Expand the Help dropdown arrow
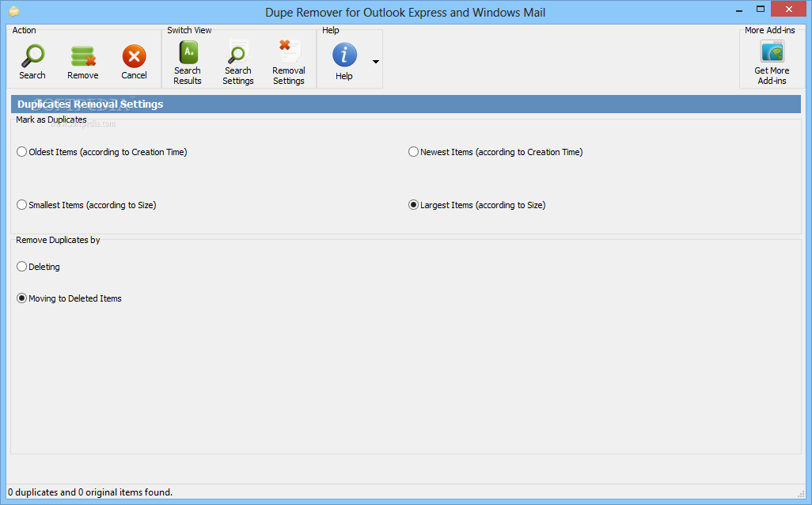Screen dimensions: 812x505 376,62
